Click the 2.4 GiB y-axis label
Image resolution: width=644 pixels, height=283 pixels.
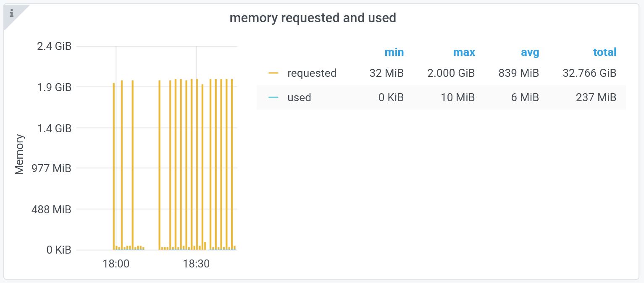click(x=54, y=47)
